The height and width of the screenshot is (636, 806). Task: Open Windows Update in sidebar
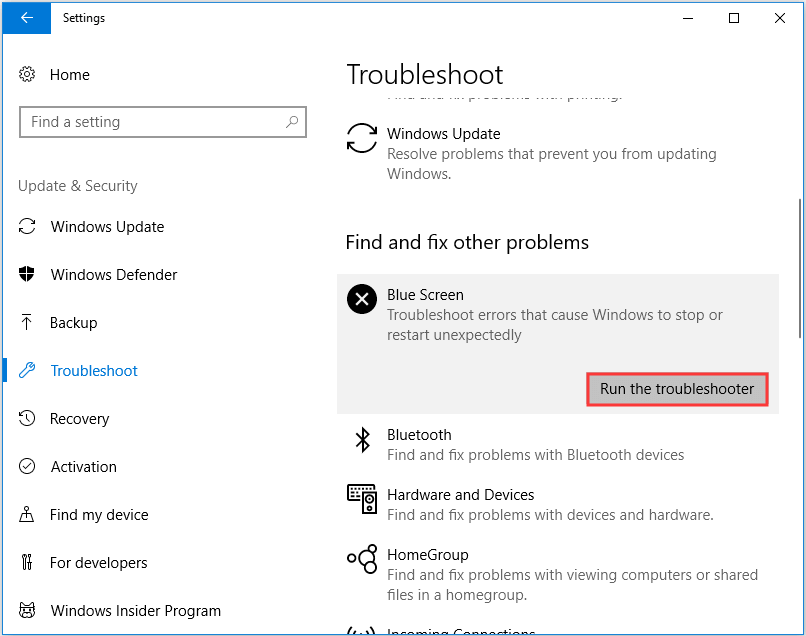pos(107,227)
